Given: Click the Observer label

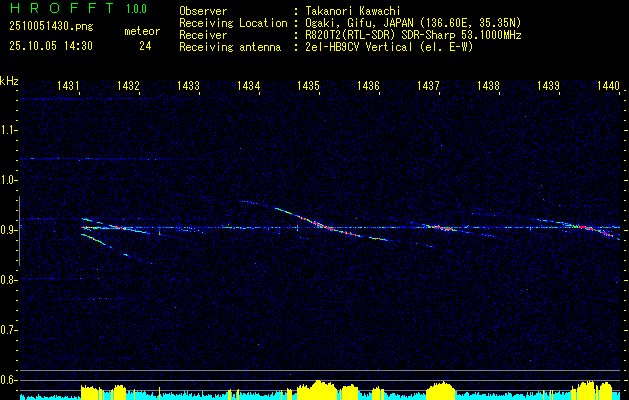Looking at the screenshot, I should click(203, 11).
